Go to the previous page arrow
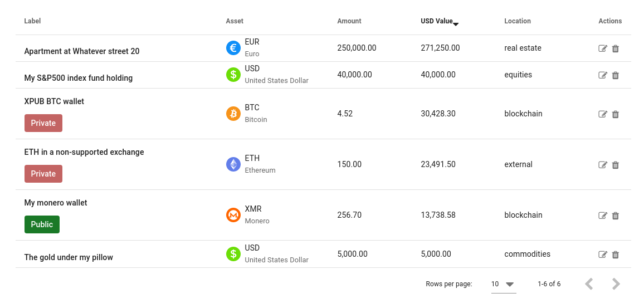 point(589,283)
